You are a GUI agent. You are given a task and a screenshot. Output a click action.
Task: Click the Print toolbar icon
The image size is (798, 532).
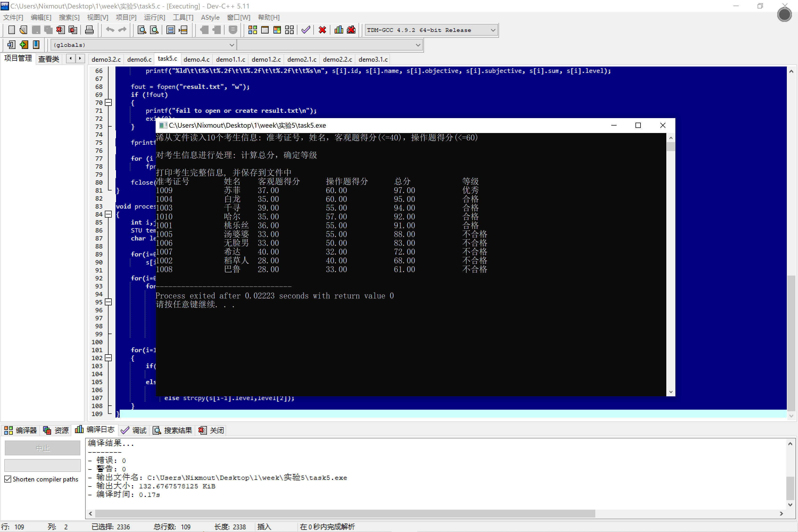click(89, 30)
